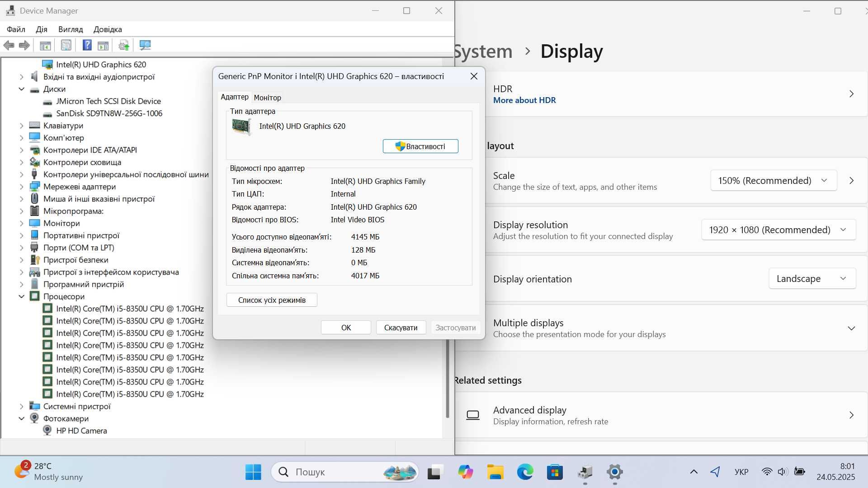Click the volume speaker tray icon
The width and height of the screenshot is (868, 488).
click(x=783, y=472)
